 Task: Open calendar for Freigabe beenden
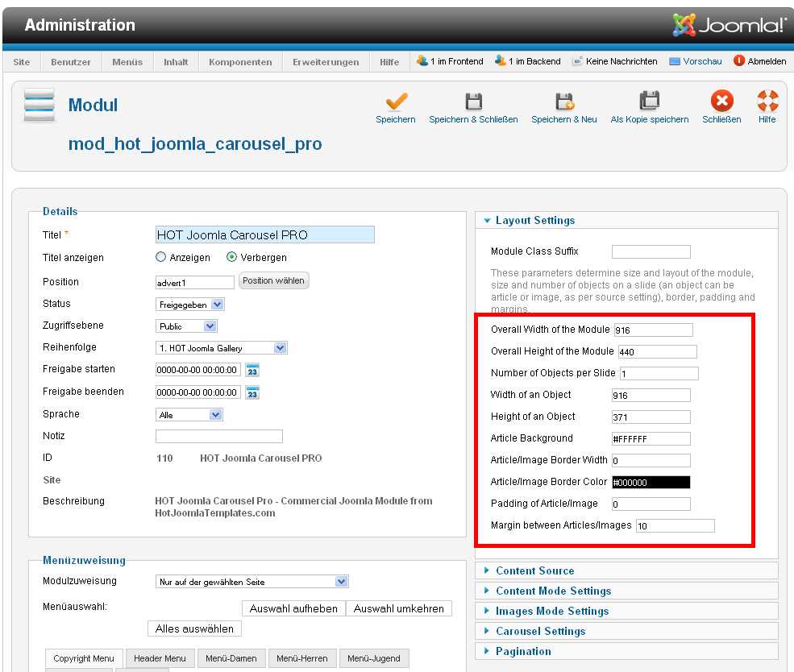coord(252,392)
